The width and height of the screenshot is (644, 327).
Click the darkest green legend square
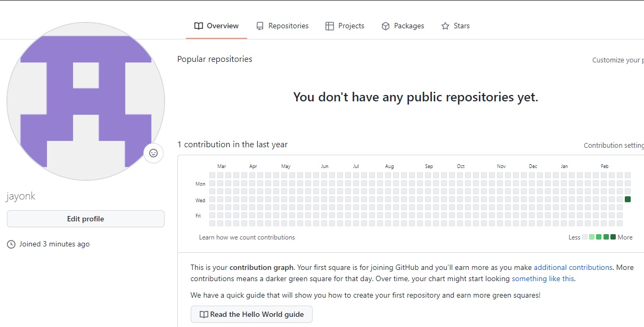coord(613,237)
